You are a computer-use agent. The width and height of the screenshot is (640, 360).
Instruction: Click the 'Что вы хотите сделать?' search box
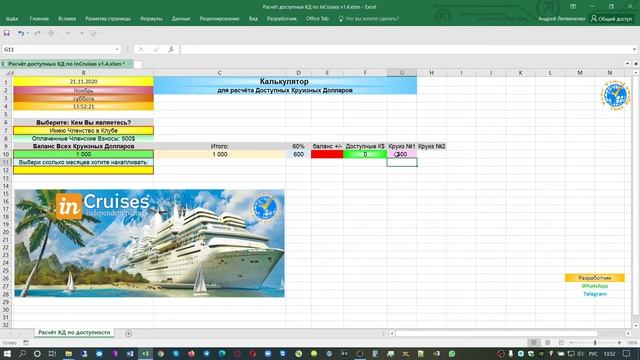[x=369, y=19]
